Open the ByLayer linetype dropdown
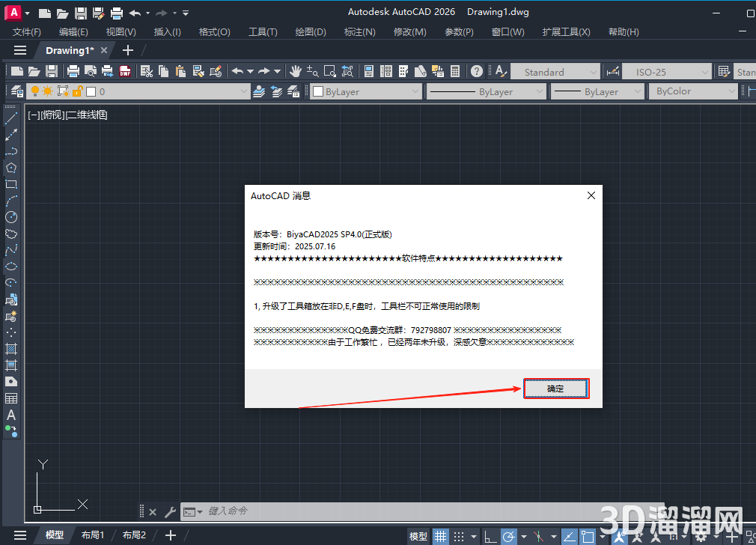The image size is (756, 545). [x=485, y=91]
